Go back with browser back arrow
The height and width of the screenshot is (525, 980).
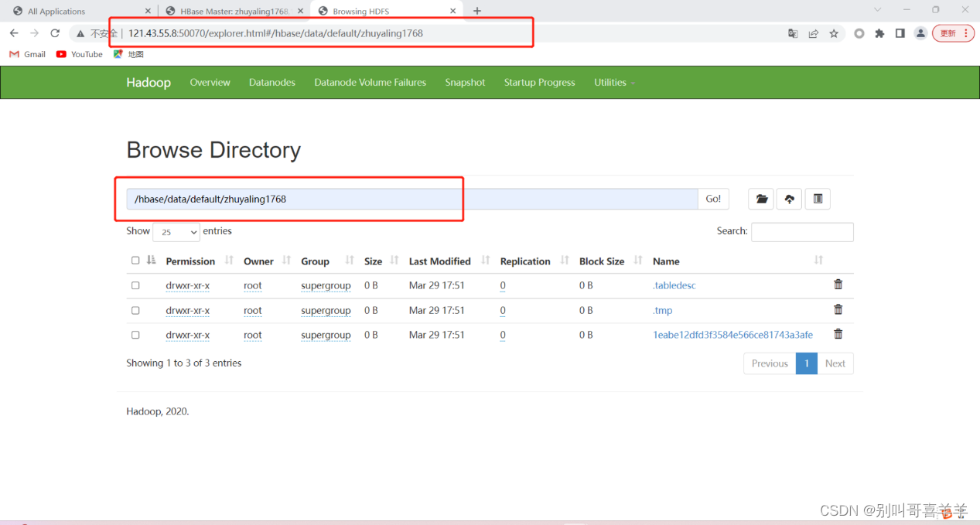pos(14,33)
